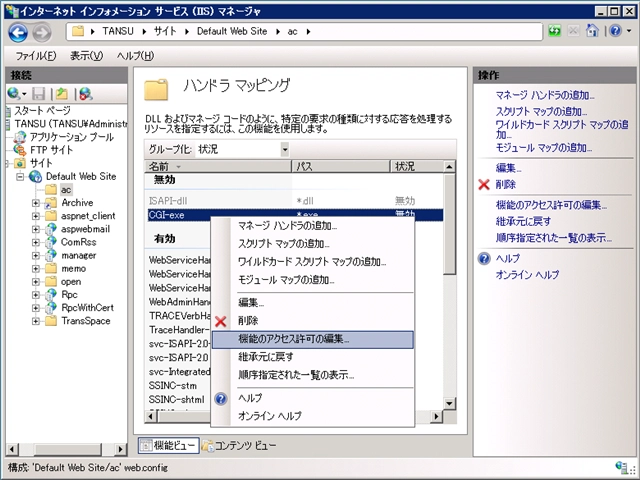
Task: Open the dropdown arrow beside the toolbar help icon
Action: point(629,31)
